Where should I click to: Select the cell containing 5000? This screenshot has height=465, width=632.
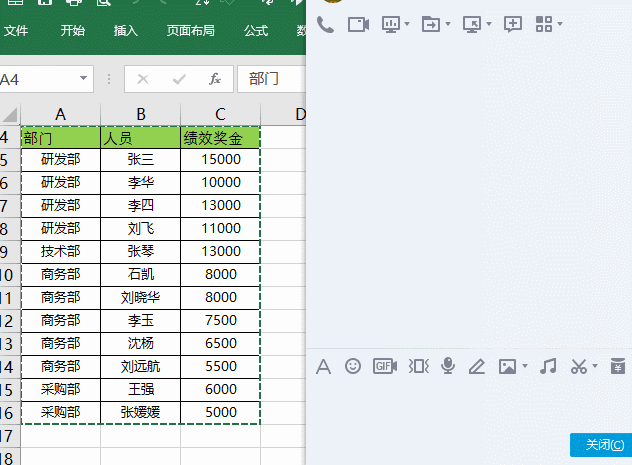220,413
